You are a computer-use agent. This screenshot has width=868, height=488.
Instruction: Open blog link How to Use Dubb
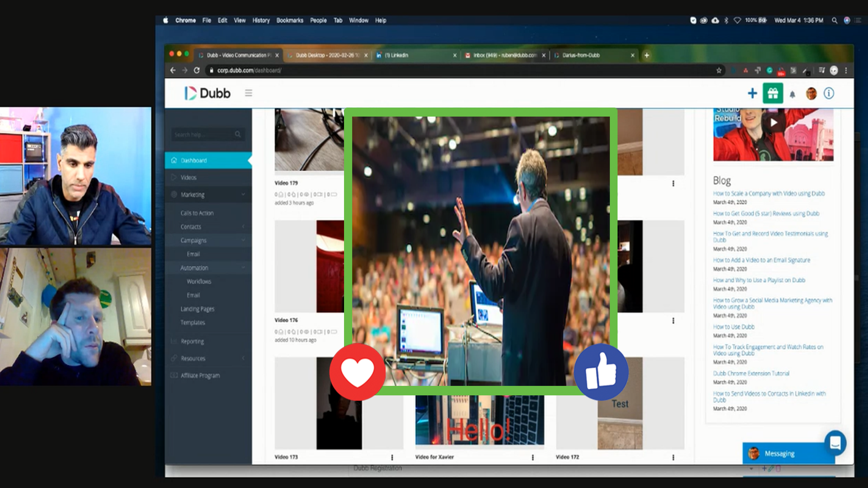click(x=734, y=327)
